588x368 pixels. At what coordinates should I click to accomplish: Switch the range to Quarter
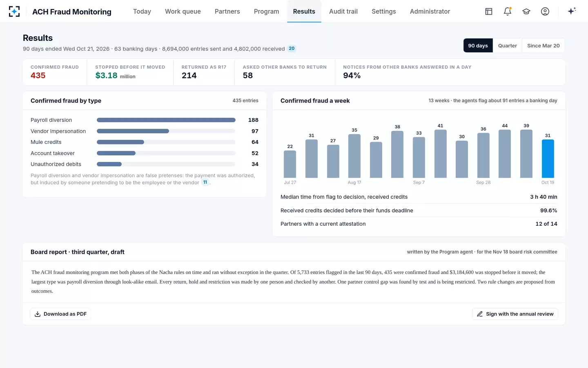[508, 45]
